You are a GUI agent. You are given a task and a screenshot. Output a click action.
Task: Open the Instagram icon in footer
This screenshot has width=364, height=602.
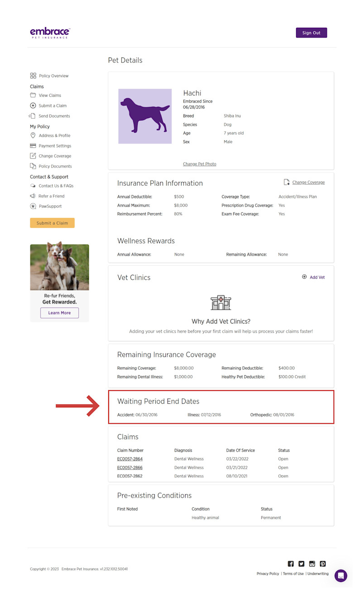pos(312,564)
